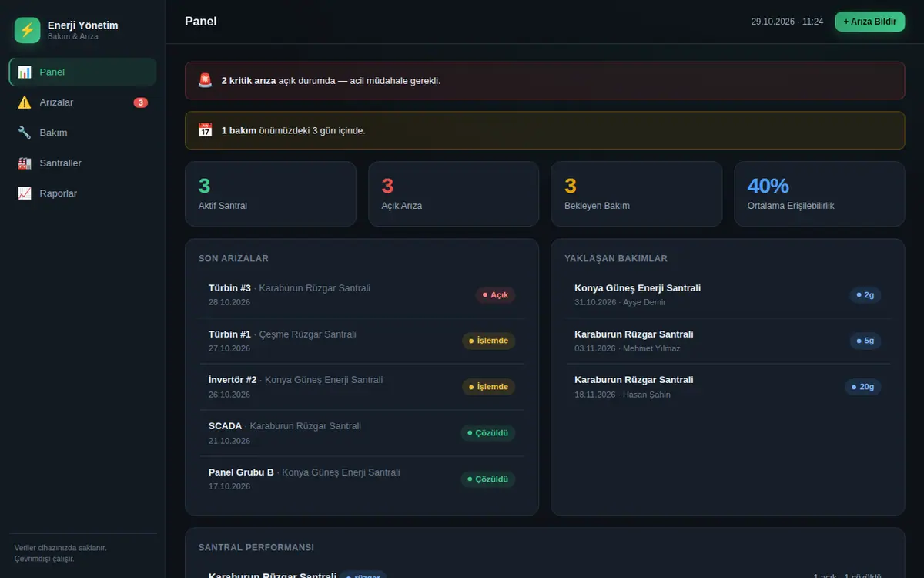Click the siren icon in critical alert

pos(205,80)
